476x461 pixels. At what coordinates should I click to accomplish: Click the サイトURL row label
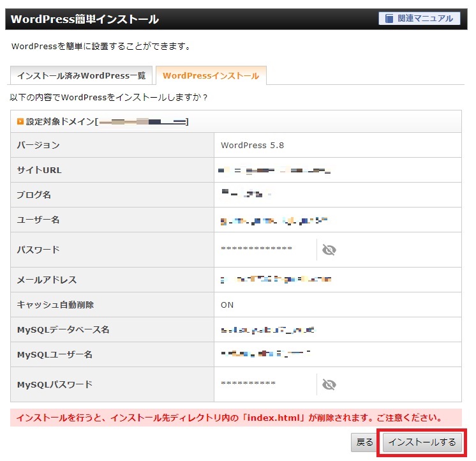[x=39, y=170]
